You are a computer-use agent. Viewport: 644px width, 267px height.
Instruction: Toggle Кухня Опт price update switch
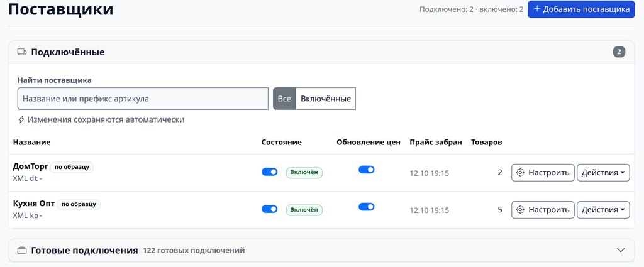click(367, 206)
